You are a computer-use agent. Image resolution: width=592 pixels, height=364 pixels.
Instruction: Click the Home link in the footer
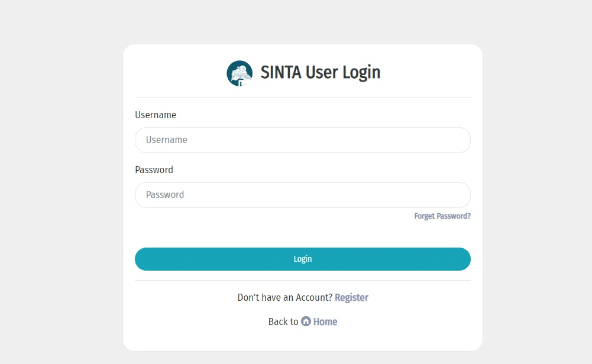click(x=325, y=321)
